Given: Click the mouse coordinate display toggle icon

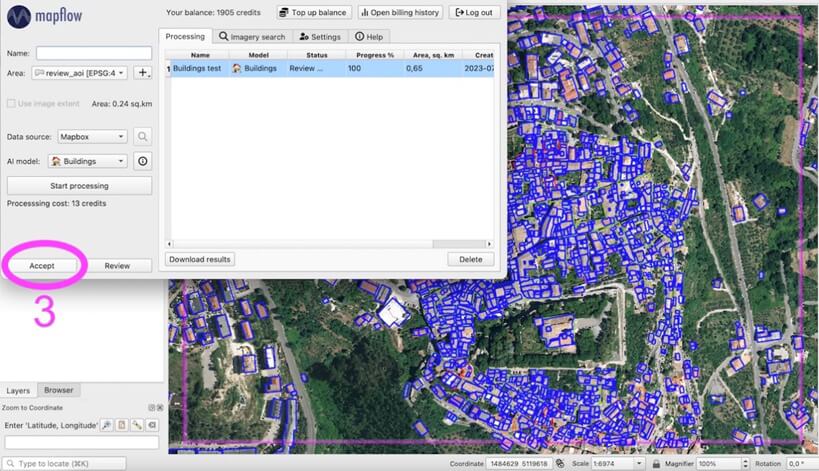Looking at the screenshot, I should [x=560, y=464].
